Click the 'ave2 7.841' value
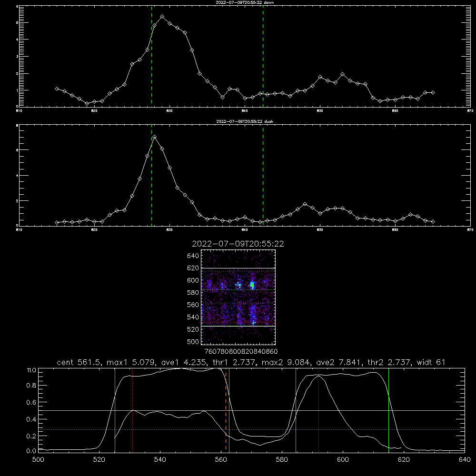 tap(338, 362)
